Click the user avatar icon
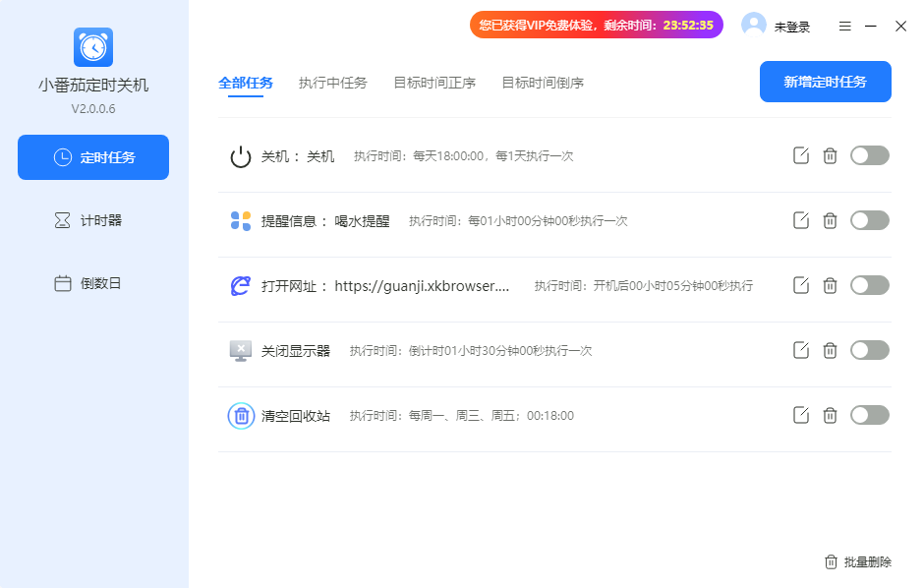 pyautogui.click(x=754, y=26)
